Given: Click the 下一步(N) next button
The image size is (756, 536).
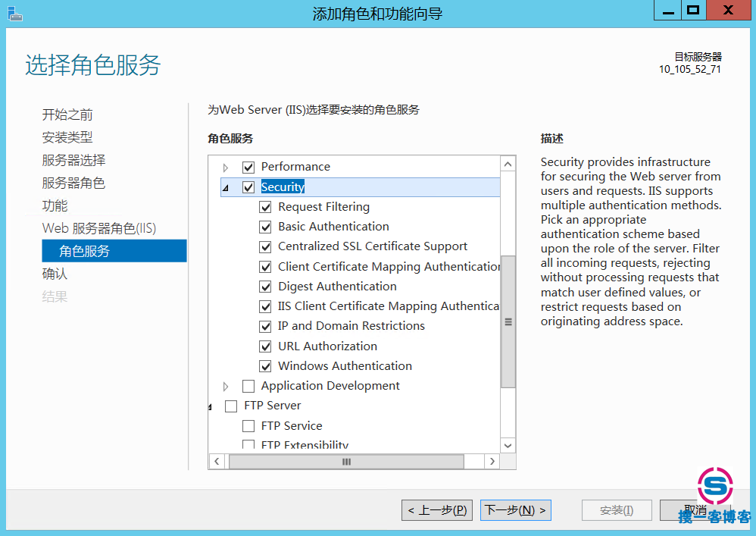Looking at the screenshot, I should point(515,510).
